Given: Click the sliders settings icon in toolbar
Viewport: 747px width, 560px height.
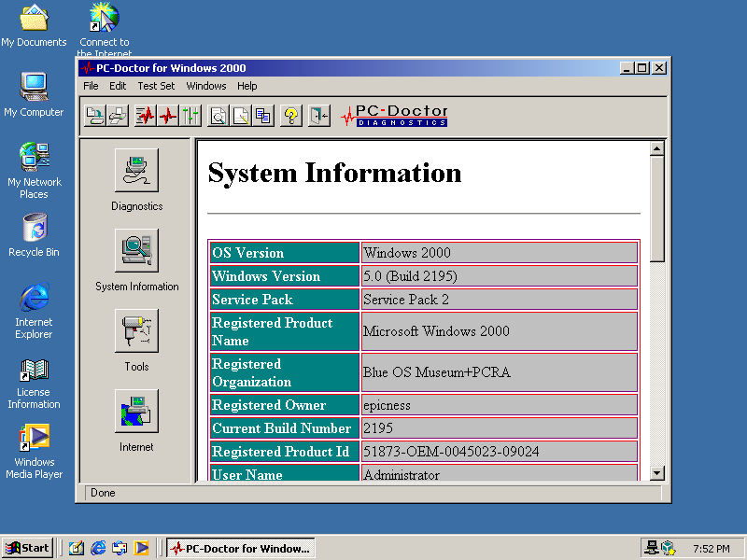Looking at the screenshot, I should (191, 116).
